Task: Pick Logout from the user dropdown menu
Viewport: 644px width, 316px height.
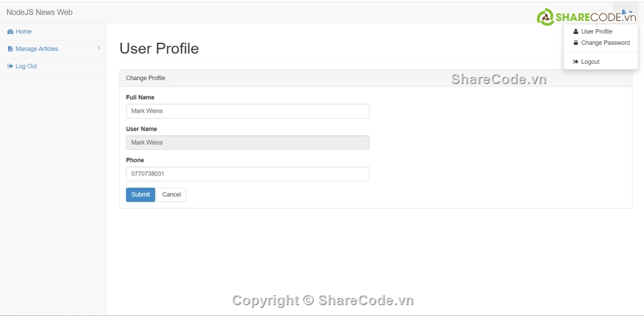Action: click(x=590, y=62)
